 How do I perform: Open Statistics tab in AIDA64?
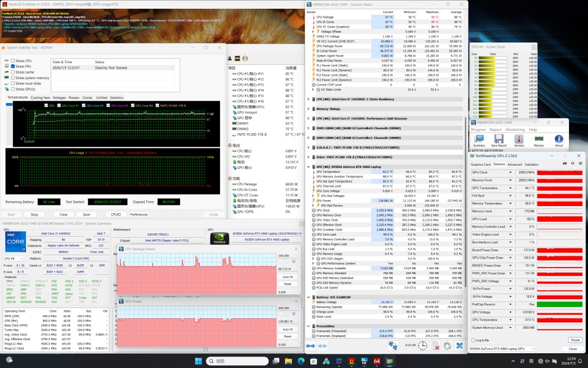117,98
